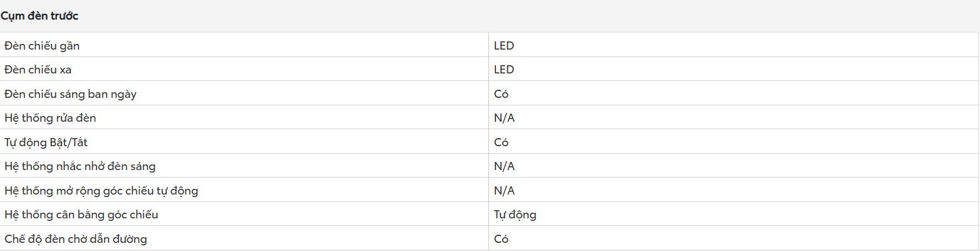Select 'Hệ thống nhắc nhở đèn sáng' label
Image resolution: width=980 pixels, height=251 pixels.
[80, 166]
